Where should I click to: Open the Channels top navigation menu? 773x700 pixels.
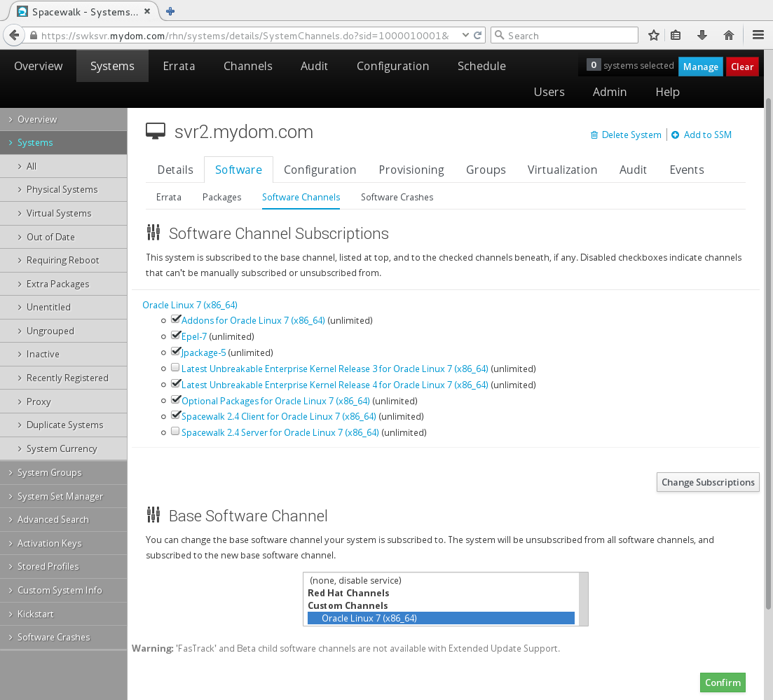coord(247,66)
